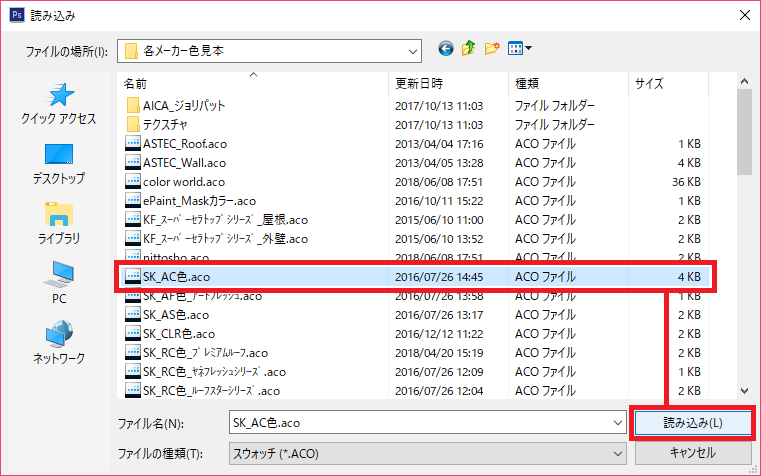761x476 pixels.
Task: Expand the ファイル名 dropdown list
Action: [615, 423]
